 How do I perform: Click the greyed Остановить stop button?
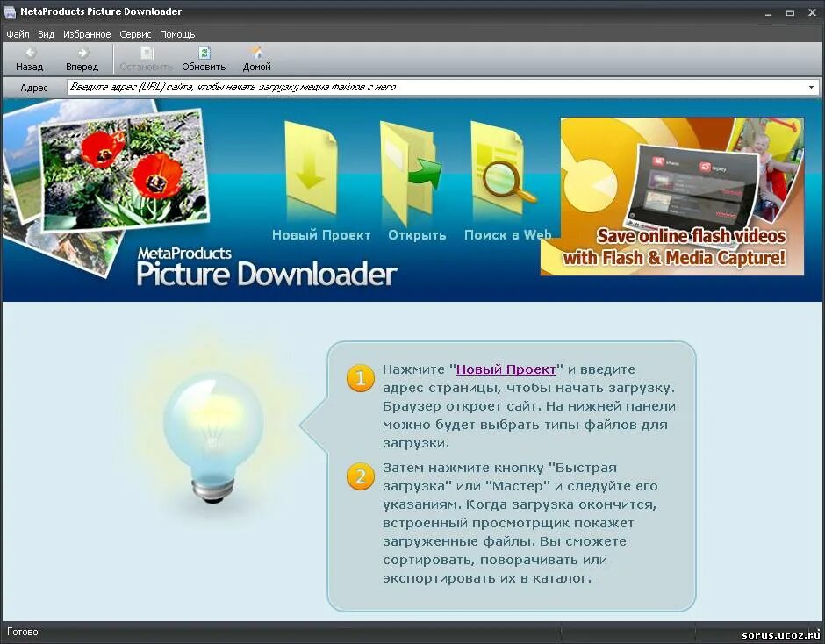(147, 59)
